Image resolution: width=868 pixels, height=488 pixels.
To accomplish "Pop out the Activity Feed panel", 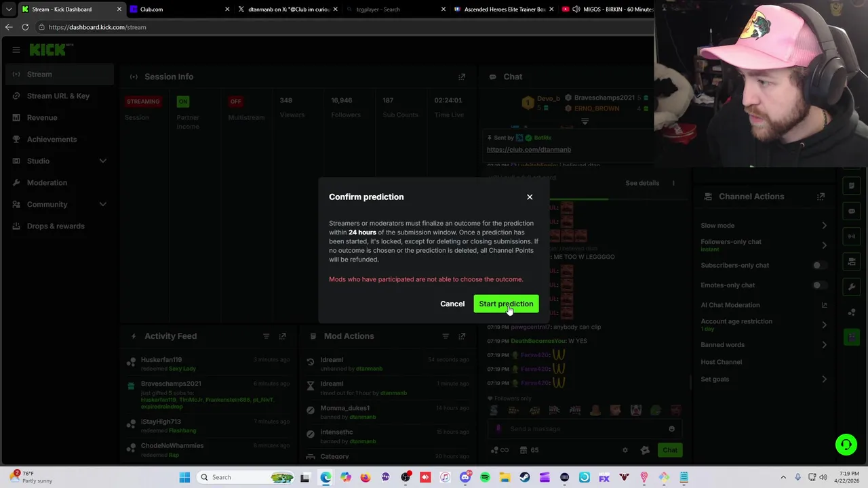I will (x=283, y=336).
